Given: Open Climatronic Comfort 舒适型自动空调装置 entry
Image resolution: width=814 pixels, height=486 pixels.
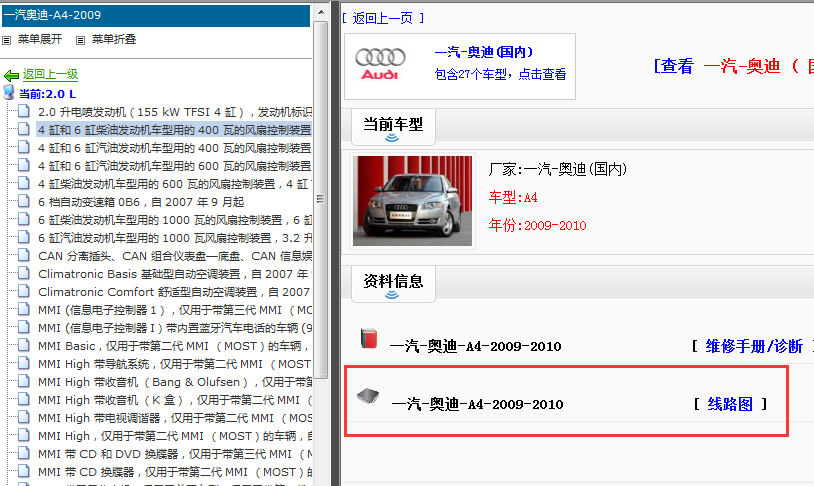Looking at the screenshot, I should (x=174, y=292).
